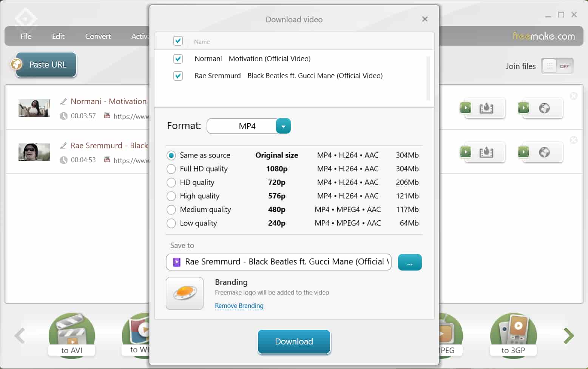Click the green play preview icon for Rae Sremmurd
The width and height of the screenshot is (588, 369).
click(x=466, y=152)
